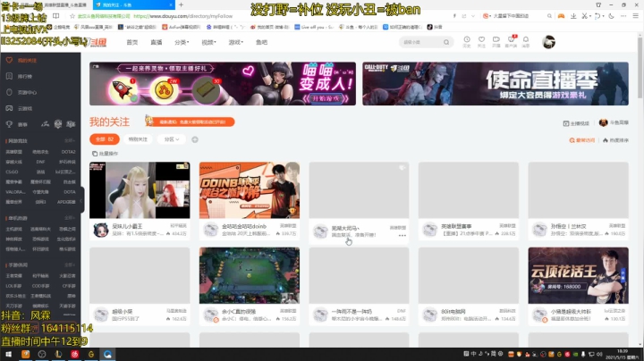Expand 全部 next to 手游休闲
This screenshot has height=361, width=644.
point(70,265)
